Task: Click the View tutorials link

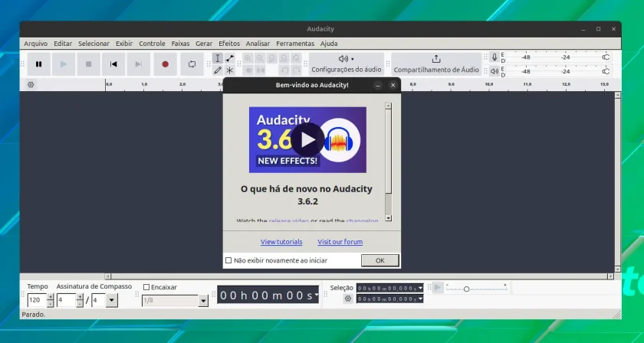Action: pyautogui.click(x=281, y=242)
